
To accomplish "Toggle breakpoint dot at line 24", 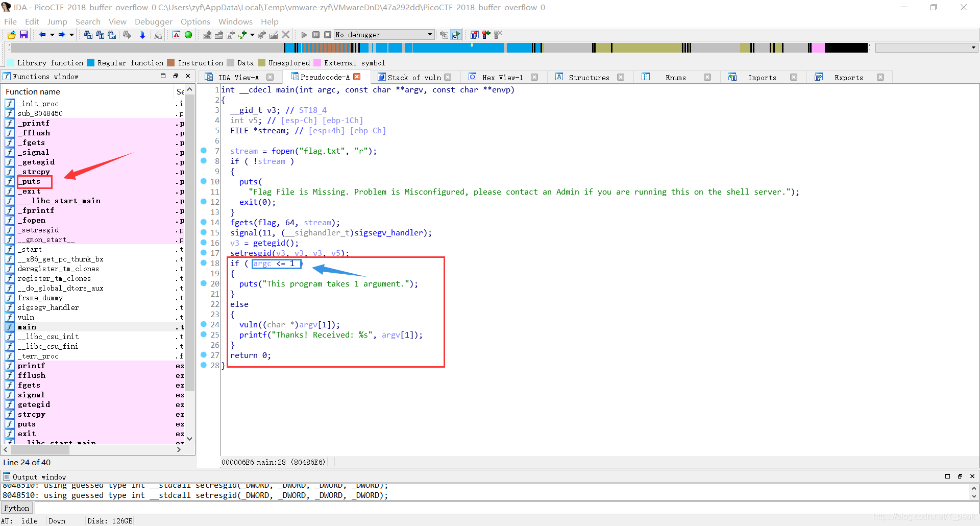I will [204, 324].
